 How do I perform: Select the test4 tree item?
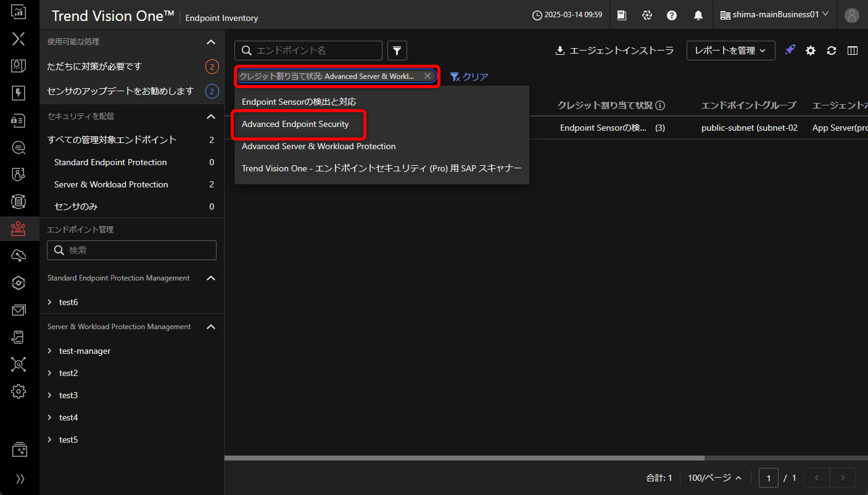coord(68,417)
